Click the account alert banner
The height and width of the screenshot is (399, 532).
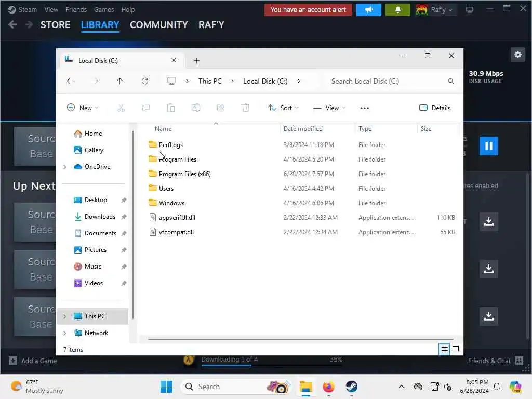(308, 10)
